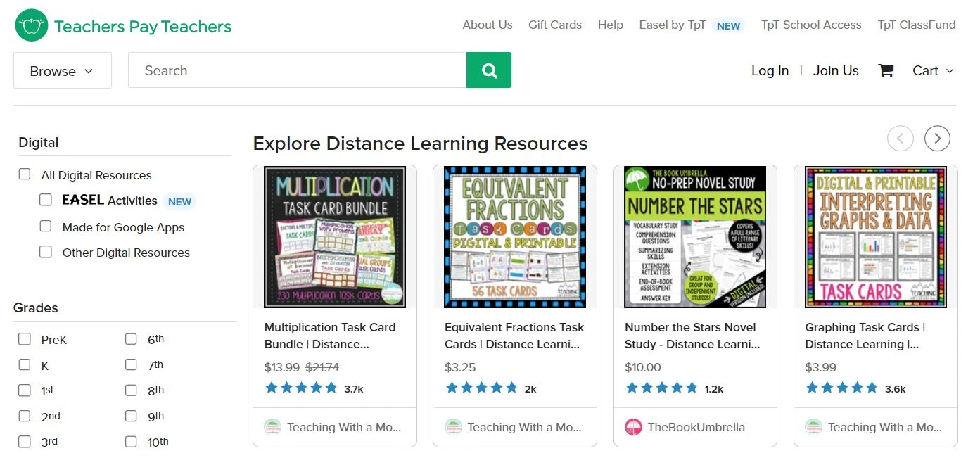Open Number the Stars Novel Study title
This screenshot has height=458, width=980.
click(x=692, y=336)
